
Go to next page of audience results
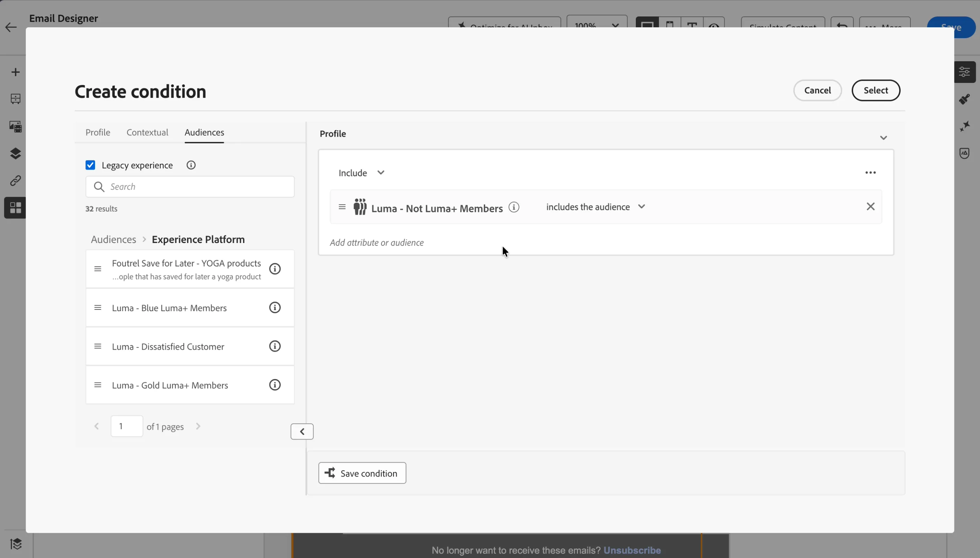click(198, 426)
